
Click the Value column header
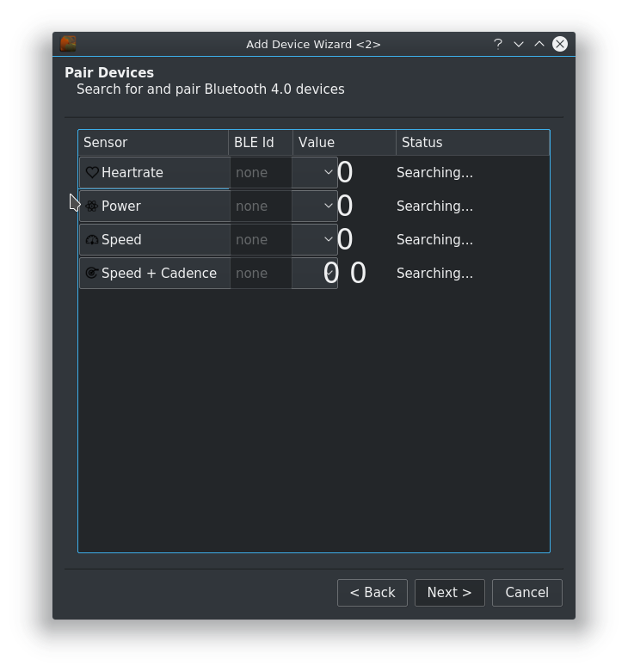(345, 143)
